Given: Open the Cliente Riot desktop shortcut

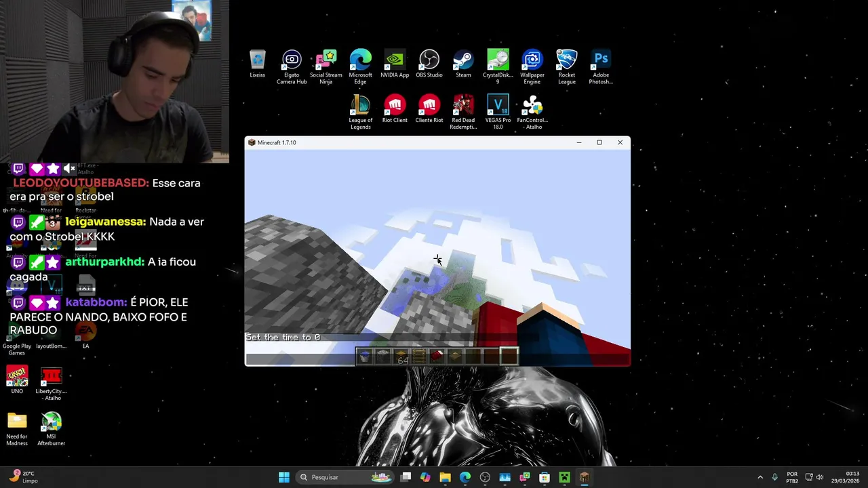Looking at the screenshot, I should 429,109.
